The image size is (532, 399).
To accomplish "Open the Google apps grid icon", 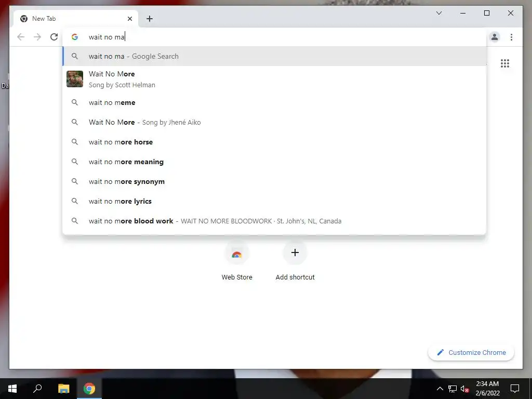I will click(x=505, y=63).
